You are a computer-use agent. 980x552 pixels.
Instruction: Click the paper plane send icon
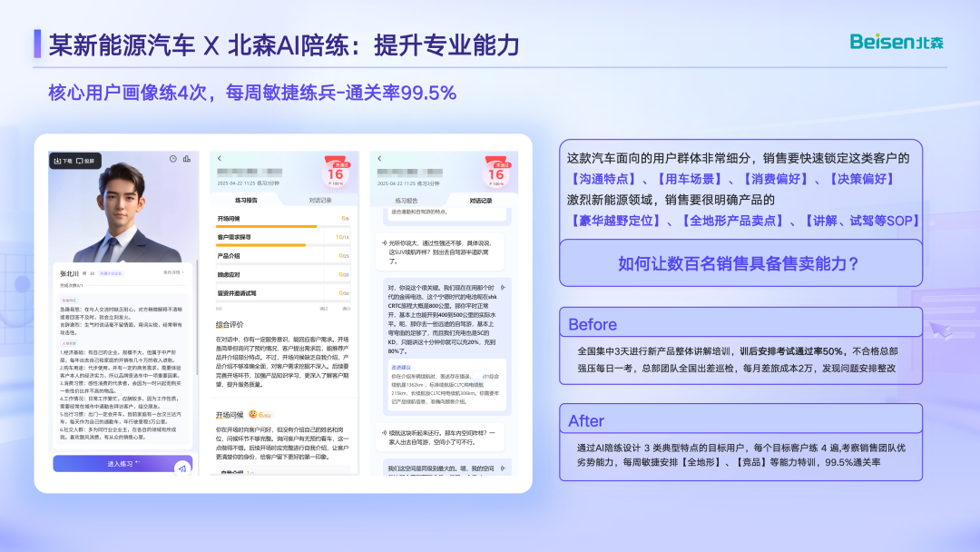(182, 468)
